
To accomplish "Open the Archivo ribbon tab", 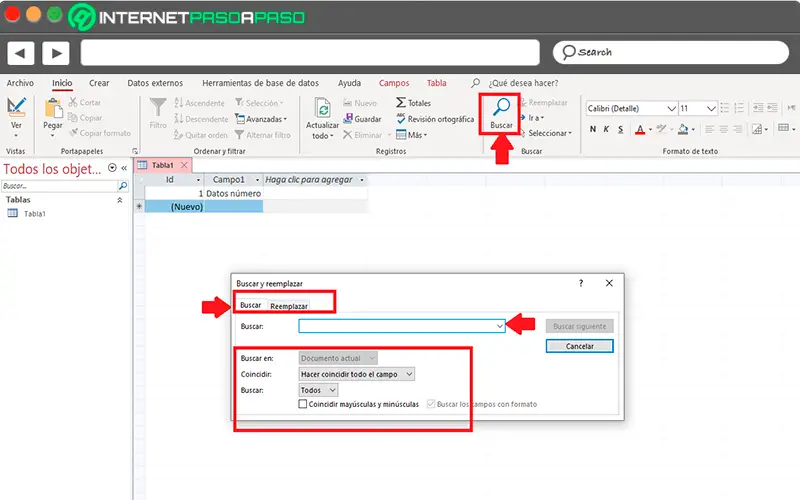I will tap(20, 83).
